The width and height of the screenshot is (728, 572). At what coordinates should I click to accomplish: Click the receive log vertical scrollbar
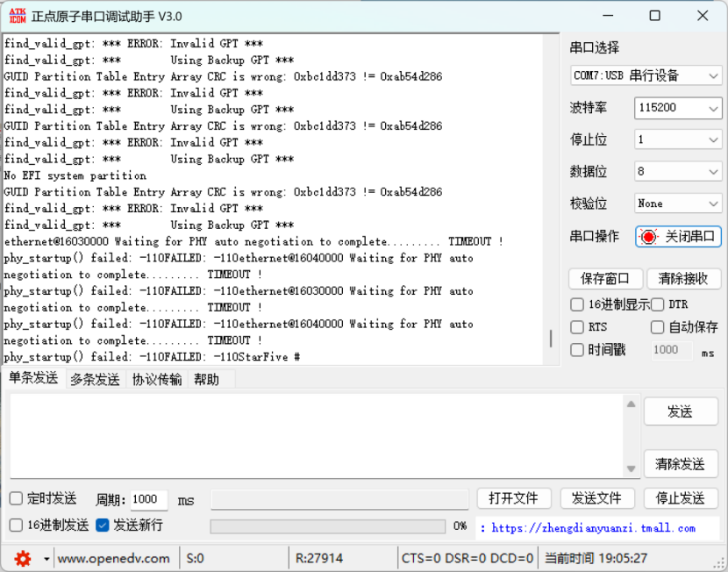tap(551, 338)
